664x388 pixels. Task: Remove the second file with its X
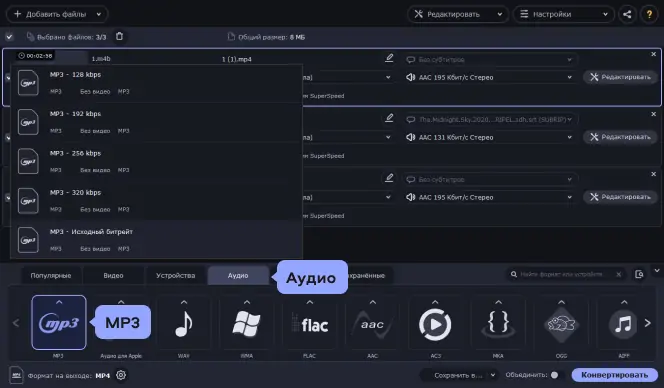click(653, 114)
